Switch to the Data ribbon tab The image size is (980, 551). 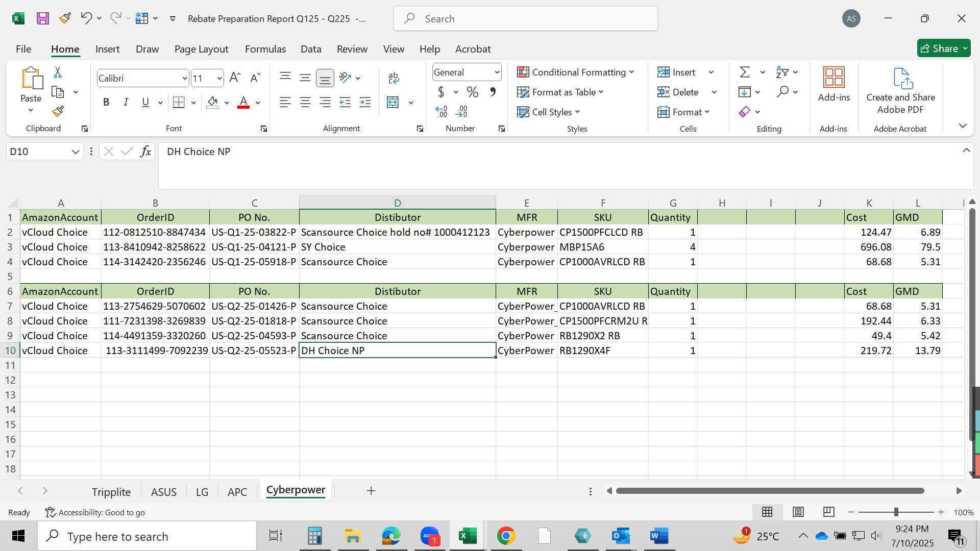click(311, 49)
